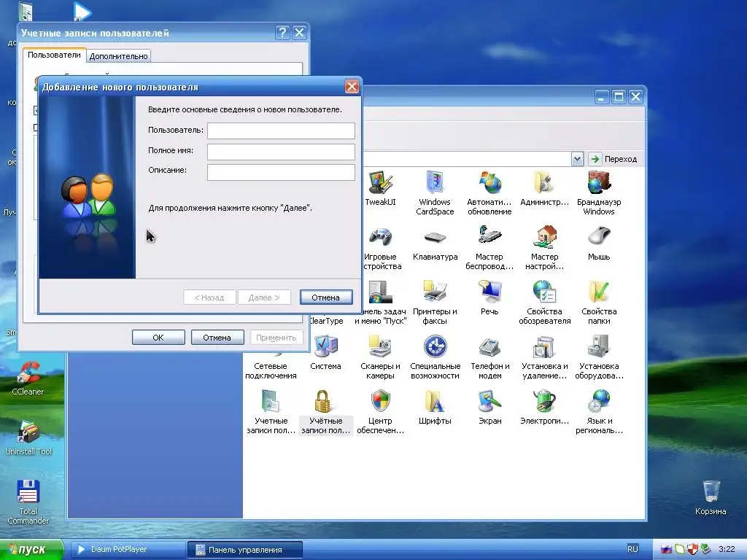Open Network Connections (Сетевые подключения) item
Viewport: 747px width, 560px height.
click(271, 370)
